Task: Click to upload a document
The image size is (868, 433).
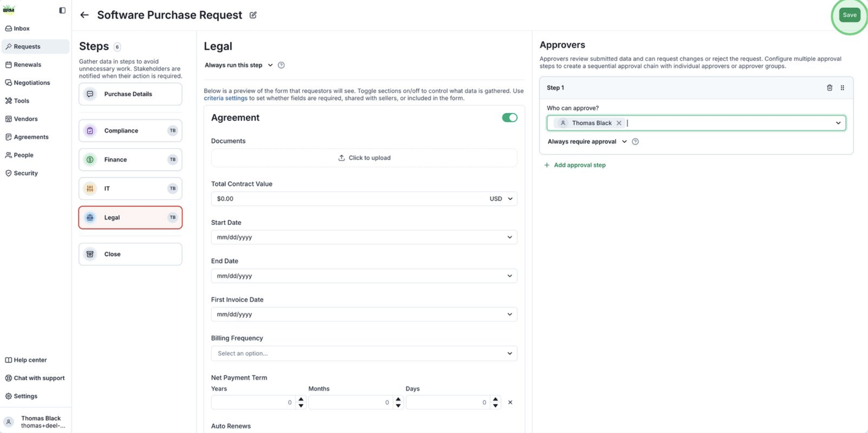Action: tap(364, 158)
